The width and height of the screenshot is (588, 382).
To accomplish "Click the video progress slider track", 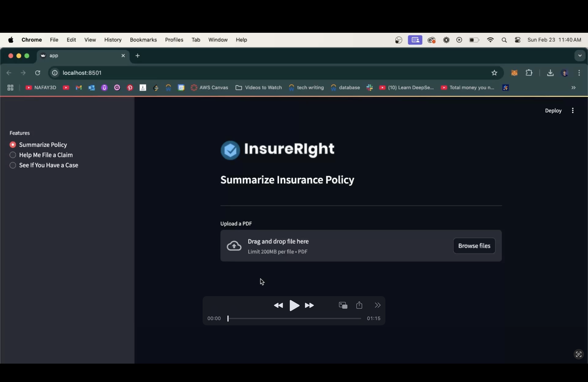I will click(x=294, y=319).
